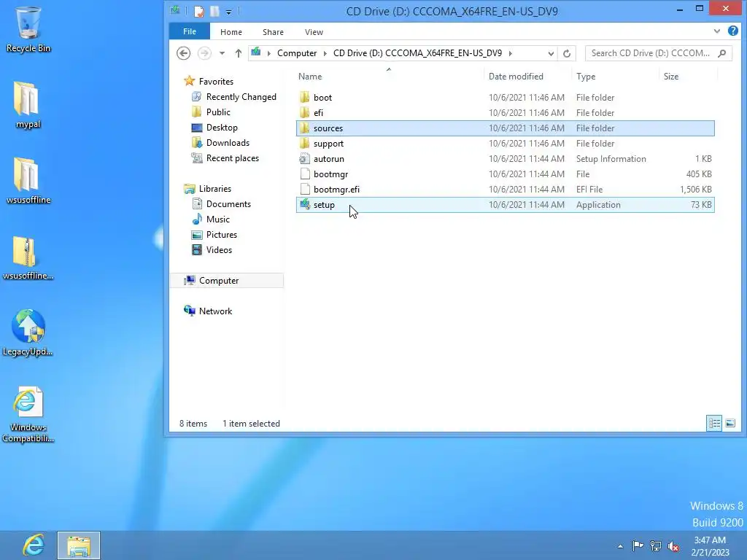Select the Windows Compatibility shortcut icon
This screenshot has width=747, height=560.
tap(28, 414)
